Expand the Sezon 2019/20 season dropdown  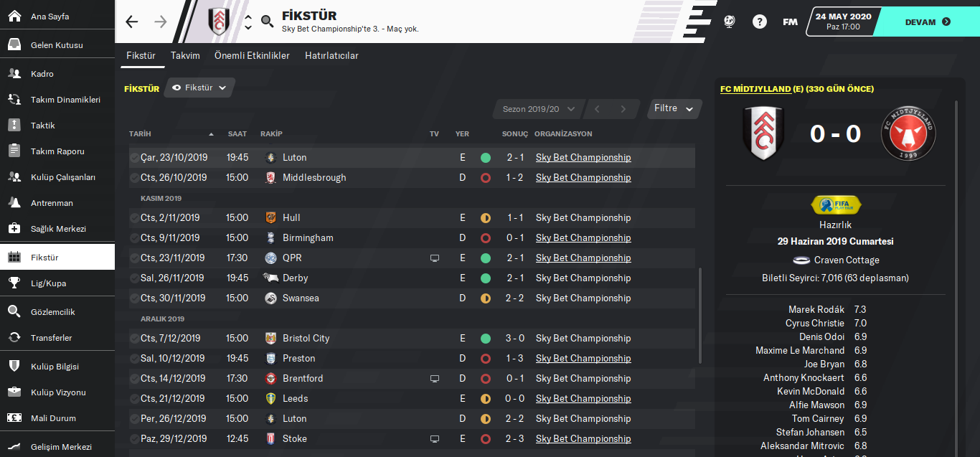(x=538, y=109)
